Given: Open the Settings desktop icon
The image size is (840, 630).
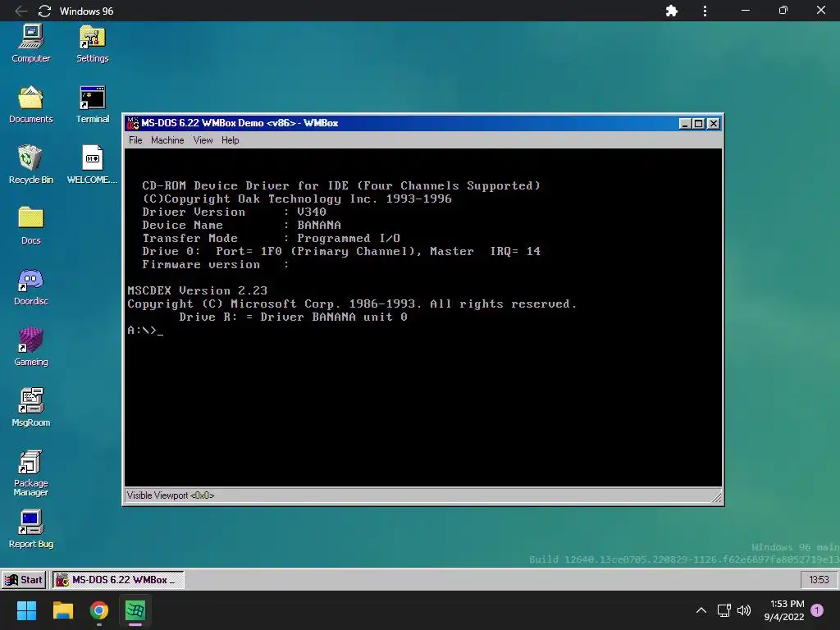Looking at the screenshot, I should click(x=92, y=44).
